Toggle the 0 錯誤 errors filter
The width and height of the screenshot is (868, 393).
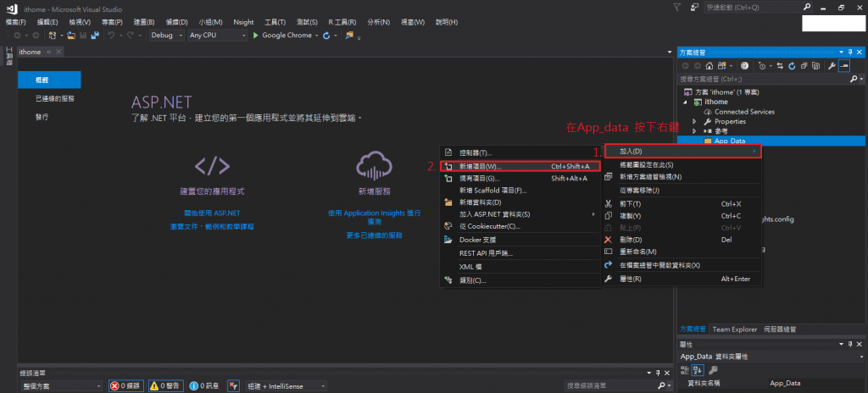126,386
